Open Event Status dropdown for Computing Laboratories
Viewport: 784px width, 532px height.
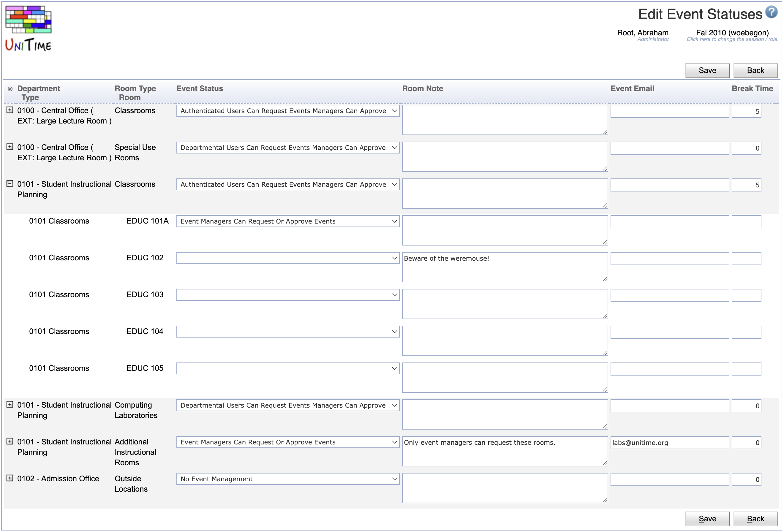288,405
